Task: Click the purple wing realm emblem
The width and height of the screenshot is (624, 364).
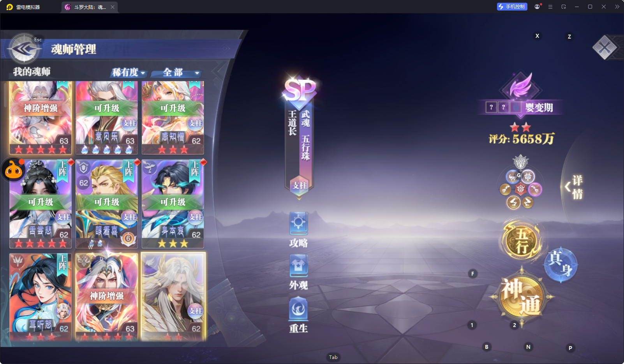Action: 521,86
